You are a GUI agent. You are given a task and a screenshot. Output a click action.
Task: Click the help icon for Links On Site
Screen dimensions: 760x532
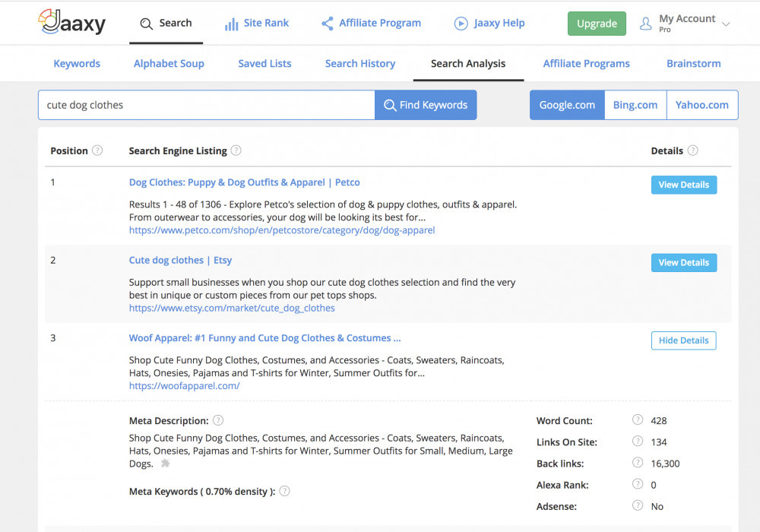pyautogui.click(x=638, y=441)
